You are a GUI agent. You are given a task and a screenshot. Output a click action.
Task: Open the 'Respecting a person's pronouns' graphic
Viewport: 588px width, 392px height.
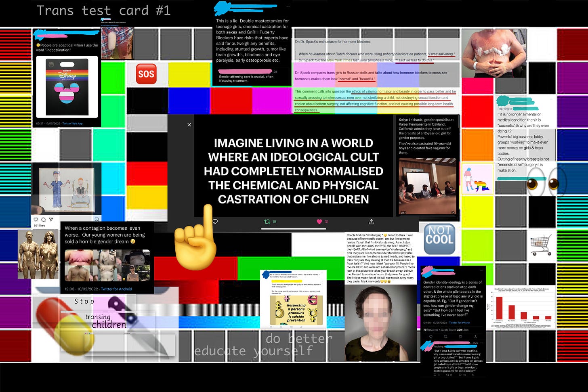click(x=296, y=311)
